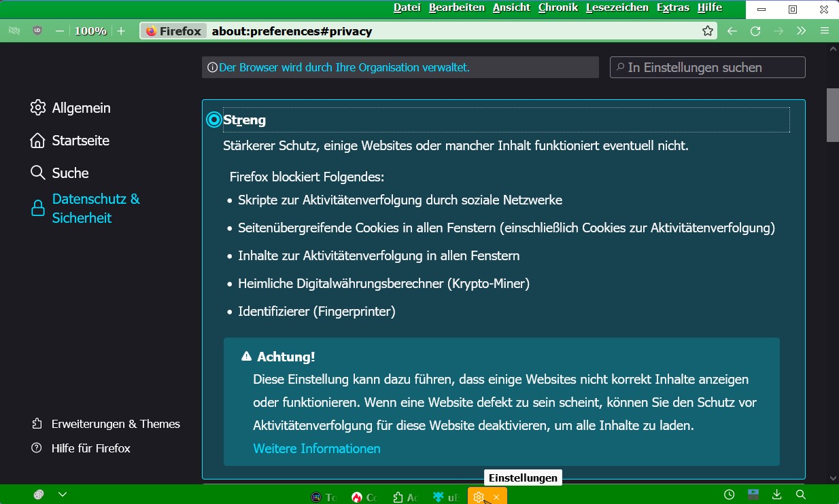839x504 pixels.
Task: Bookmark this page with the star icon
Action: [x=708, y=31]
